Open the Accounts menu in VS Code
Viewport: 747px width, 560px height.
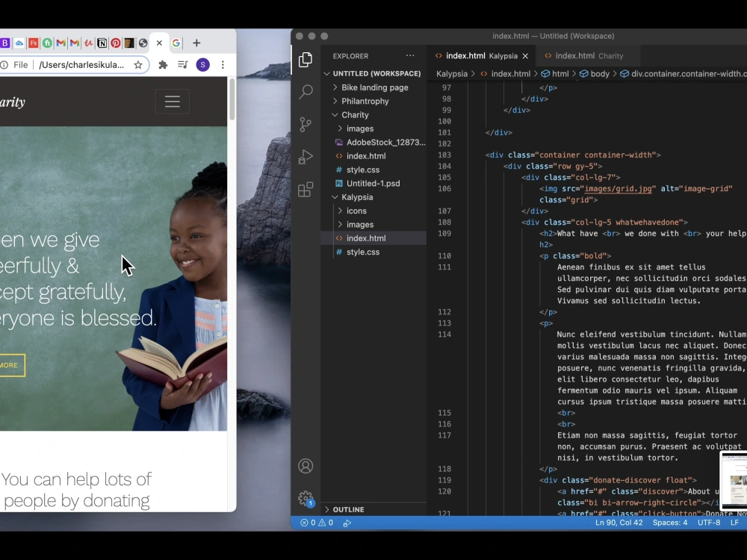point(306,466)
